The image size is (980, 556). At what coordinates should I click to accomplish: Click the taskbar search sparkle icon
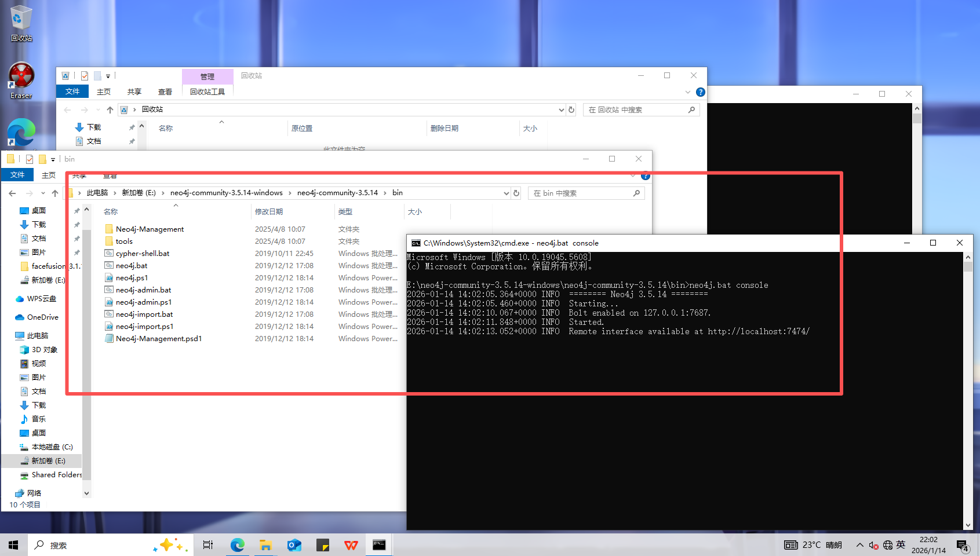(x=170, y=545)
